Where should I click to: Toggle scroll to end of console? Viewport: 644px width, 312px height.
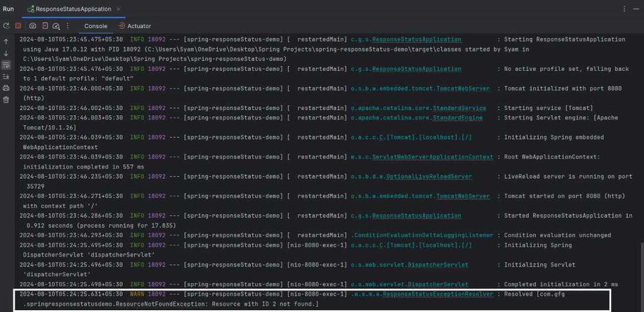tap(6, 77)
